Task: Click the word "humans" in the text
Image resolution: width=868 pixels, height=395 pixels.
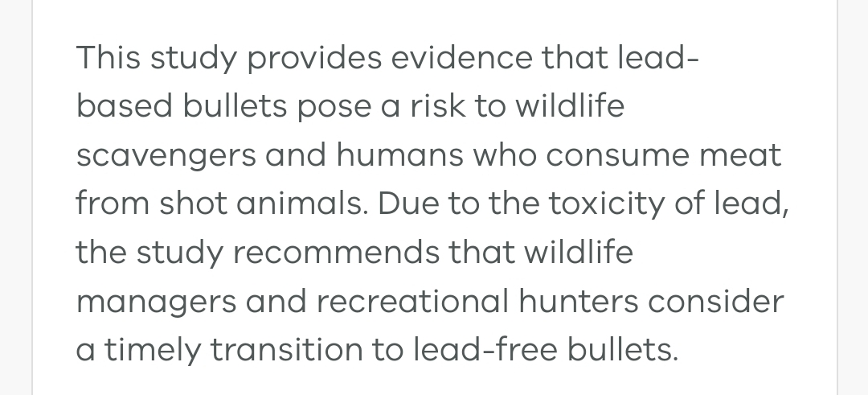Action: [399, 154]
